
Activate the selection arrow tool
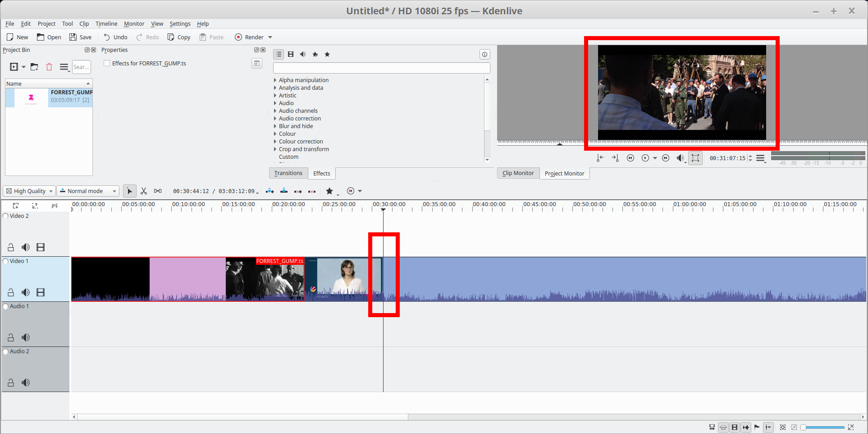point(130,191)
